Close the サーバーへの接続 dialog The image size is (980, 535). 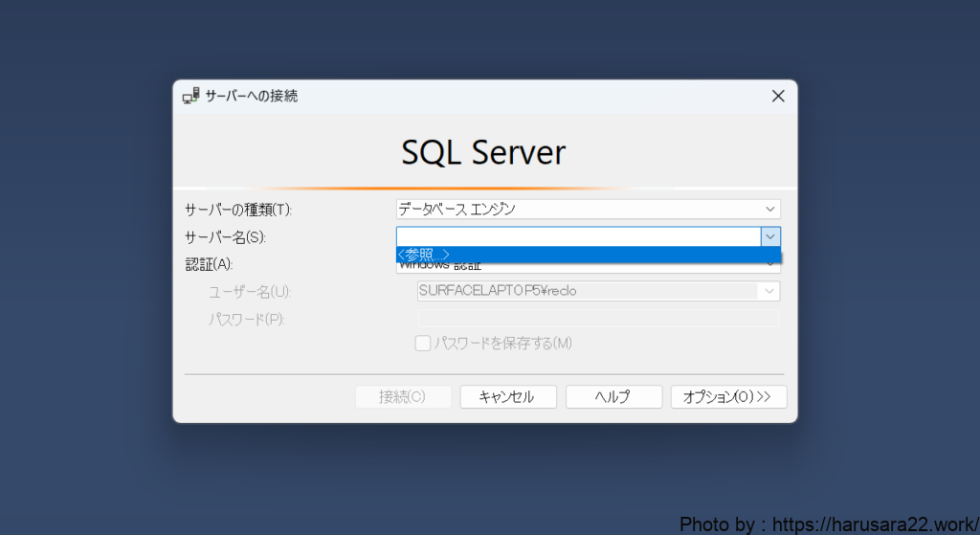coord(778,96)
